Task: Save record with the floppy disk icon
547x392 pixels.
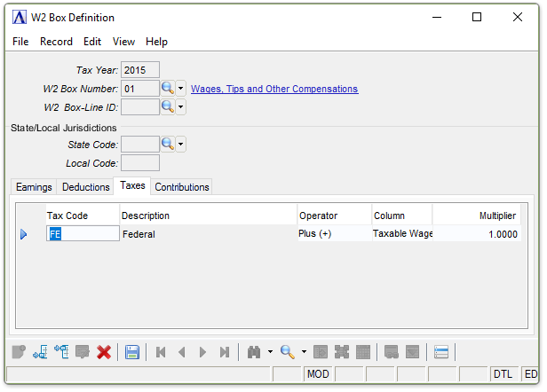Action: coord(132,352)
